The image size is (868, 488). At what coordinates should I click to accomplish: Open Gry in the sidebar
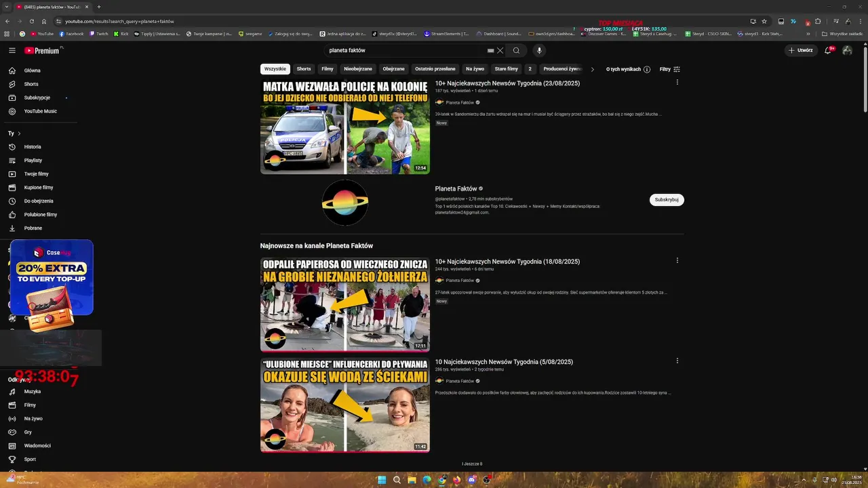pos(28,432)
